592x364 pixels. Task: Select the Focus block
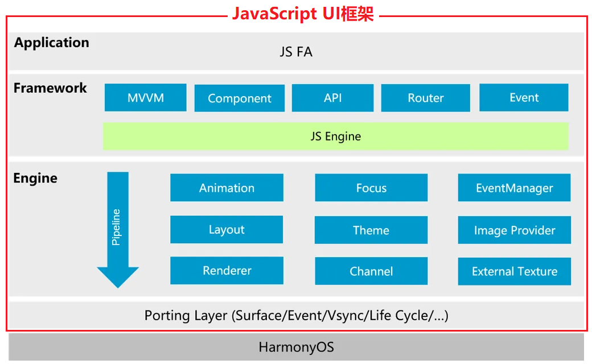coord(371,188)
